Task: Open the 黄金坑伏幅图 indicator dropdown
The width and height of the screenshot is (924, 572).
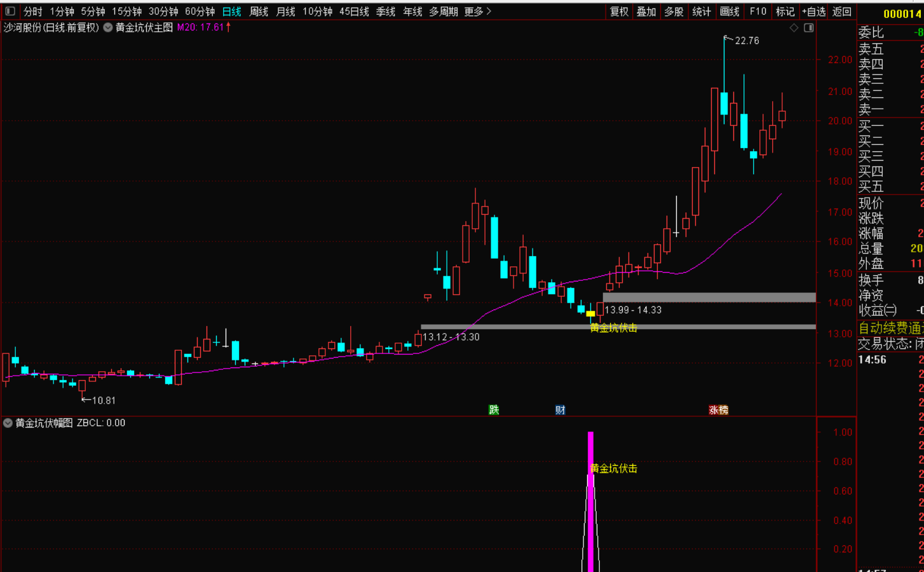Action: pos(8,423)
